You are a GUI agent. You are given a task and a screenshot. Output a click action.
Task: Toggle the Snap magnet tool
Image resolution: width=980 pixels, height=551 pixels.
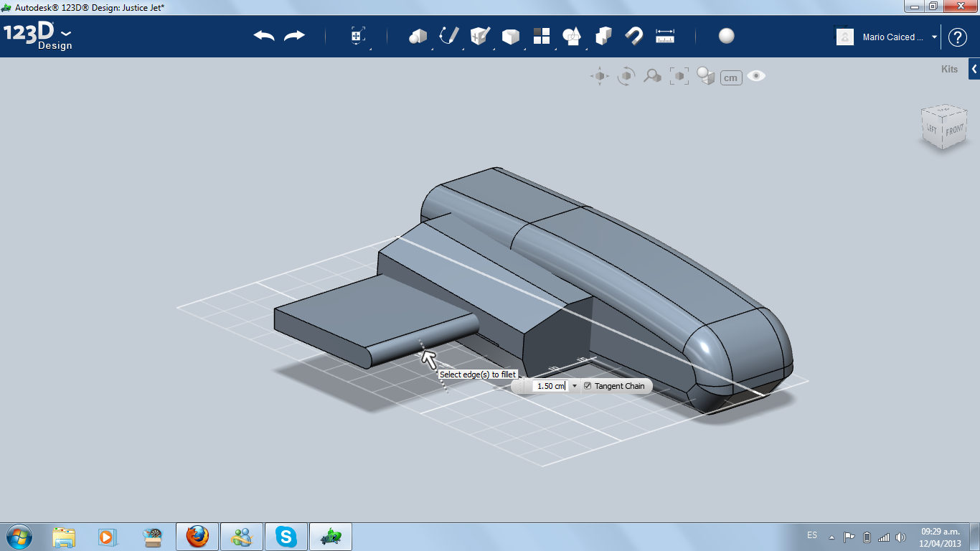(x=634, y=36)
